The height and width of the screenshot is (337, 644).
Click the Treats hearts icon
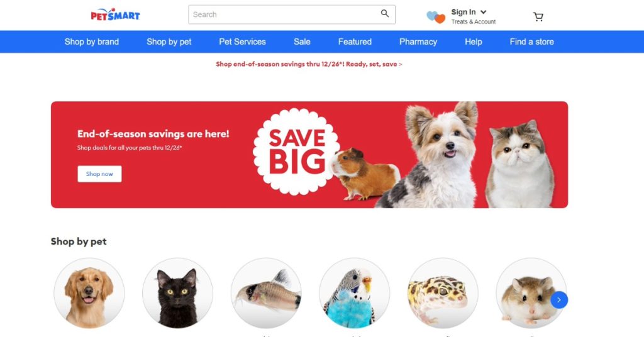[x=436, y=17]
